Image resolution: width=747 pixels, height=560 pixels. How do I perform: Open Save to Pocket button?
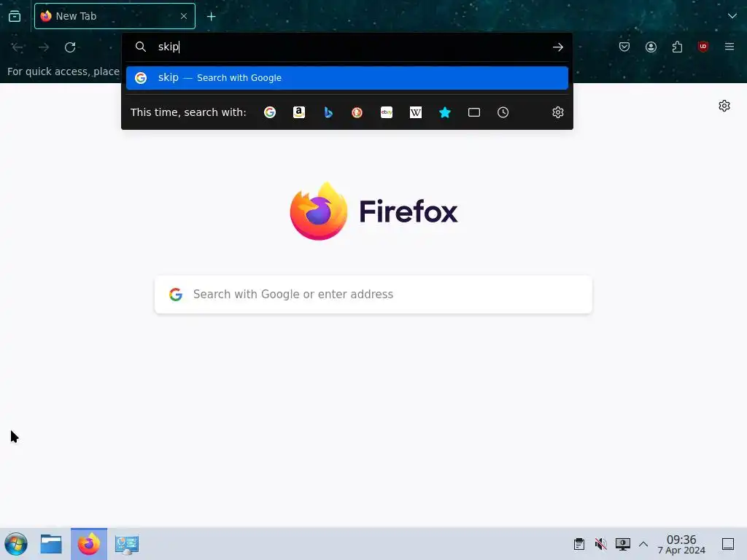pos(624,47)
